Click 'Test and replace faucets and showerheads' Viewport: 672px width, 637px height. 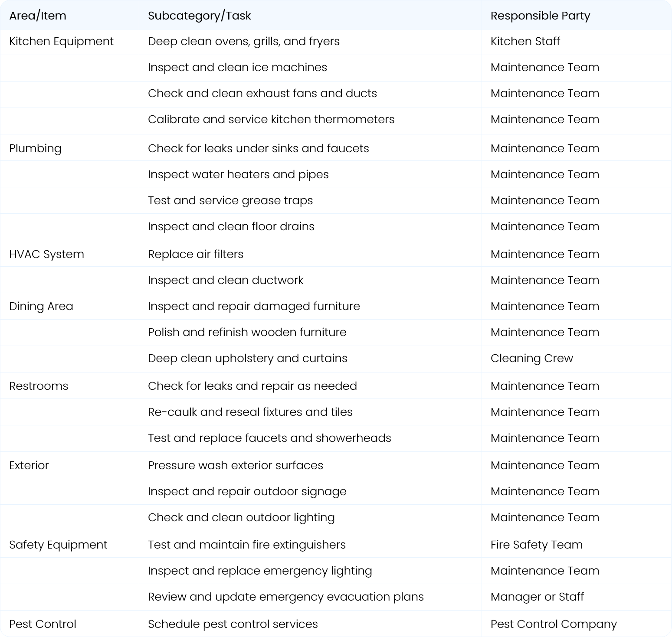(269, 438)
